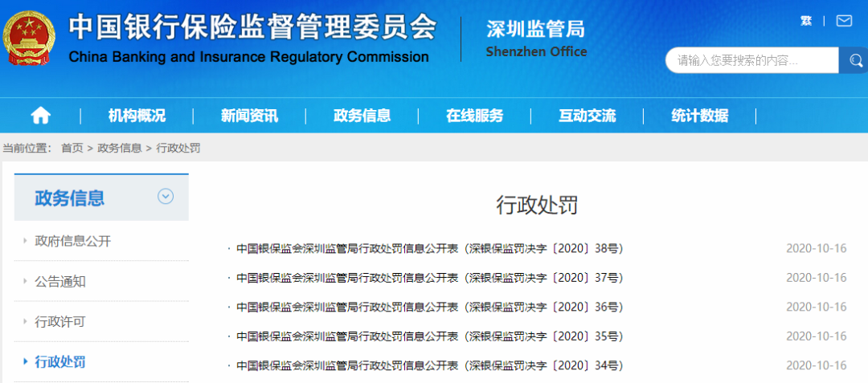The width and height of the screenshot is (868, 383).
Task: Click 政务信息 in the breadcrumb
Action: pyautogui.click(x=120, y=148)
